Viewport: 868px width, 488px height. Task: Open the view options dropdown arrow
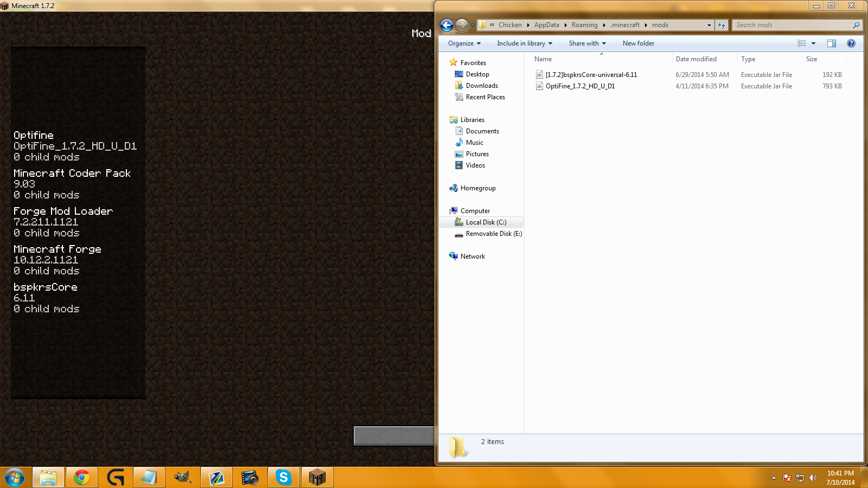click(813, 43)
